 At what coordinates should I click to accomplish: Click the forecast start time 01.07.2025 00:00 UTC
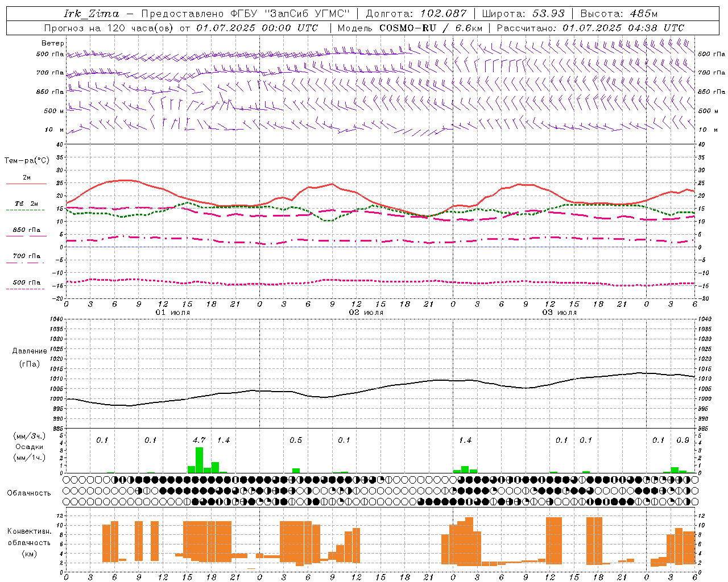point(257,28)
